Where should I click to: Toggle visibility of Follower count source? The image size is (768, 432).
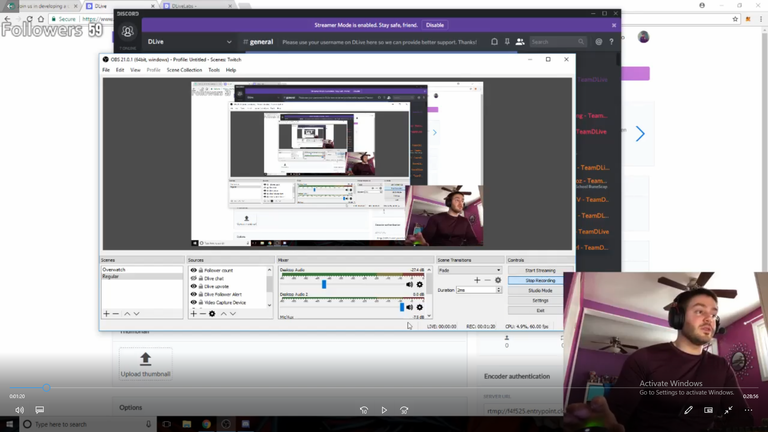click(x=194, y=270)
